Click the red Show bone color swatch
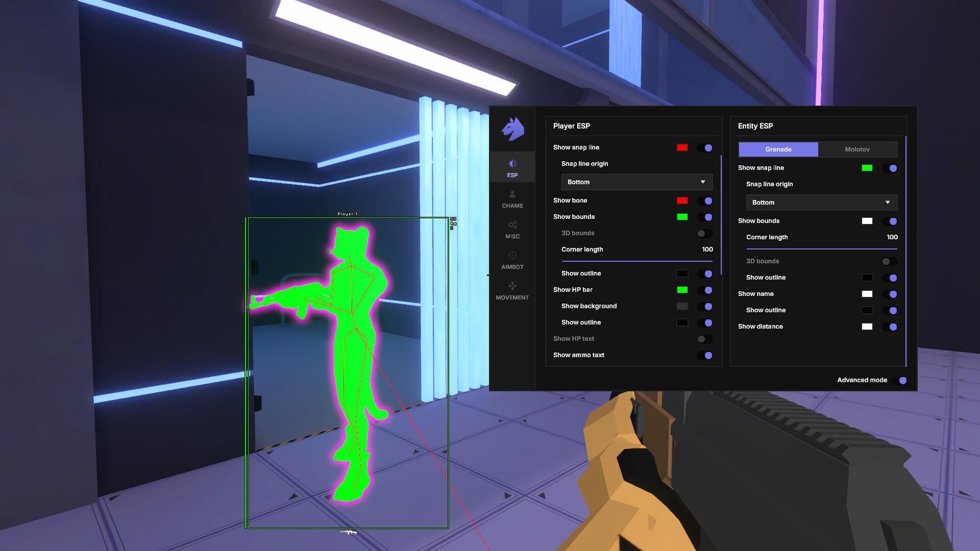The width and height of the screenshot is (980, 551). click(x=683, y=201)
